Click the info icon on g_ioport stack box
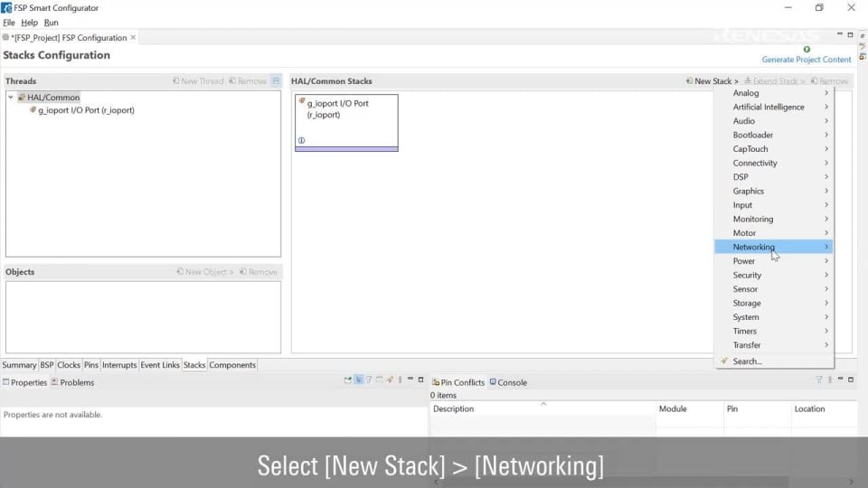The width and height of the screenshot is (868, 488). coord(302,141)
